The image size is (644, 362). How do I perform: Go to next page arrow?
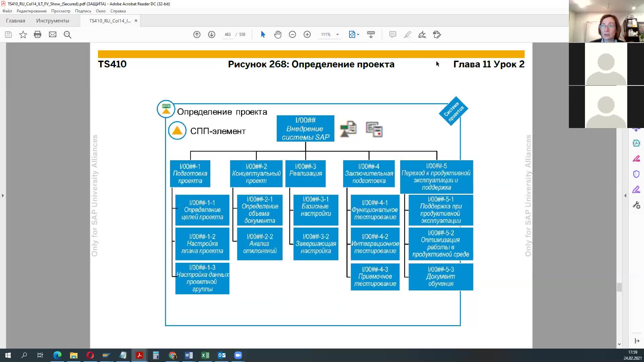[212, 35]
